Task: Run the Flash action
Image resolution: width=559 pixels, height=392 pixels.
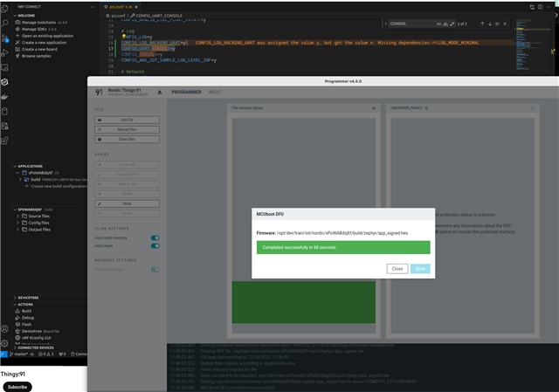Action: tap(26, 324)
